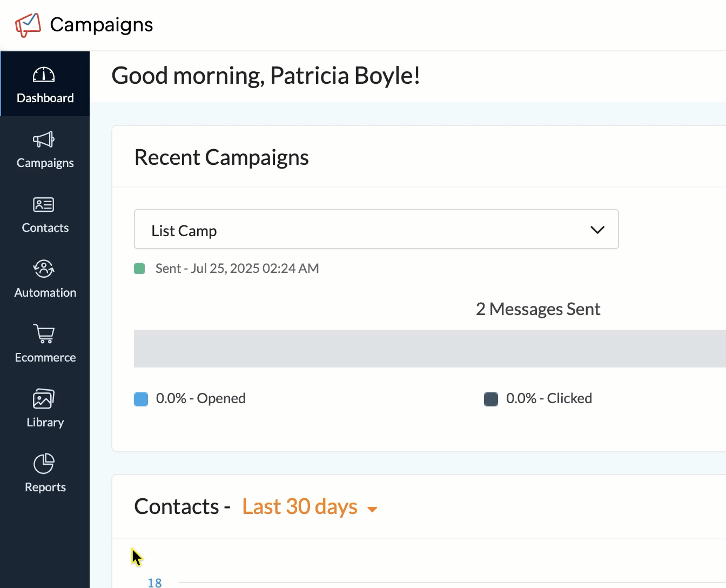
Task: Click the 2 Messages Sent text
Action: 538,309
